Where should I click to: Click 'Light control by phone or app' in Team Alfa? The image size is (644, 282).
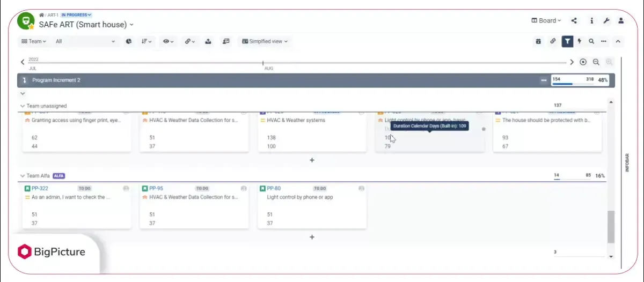[300, 197]
